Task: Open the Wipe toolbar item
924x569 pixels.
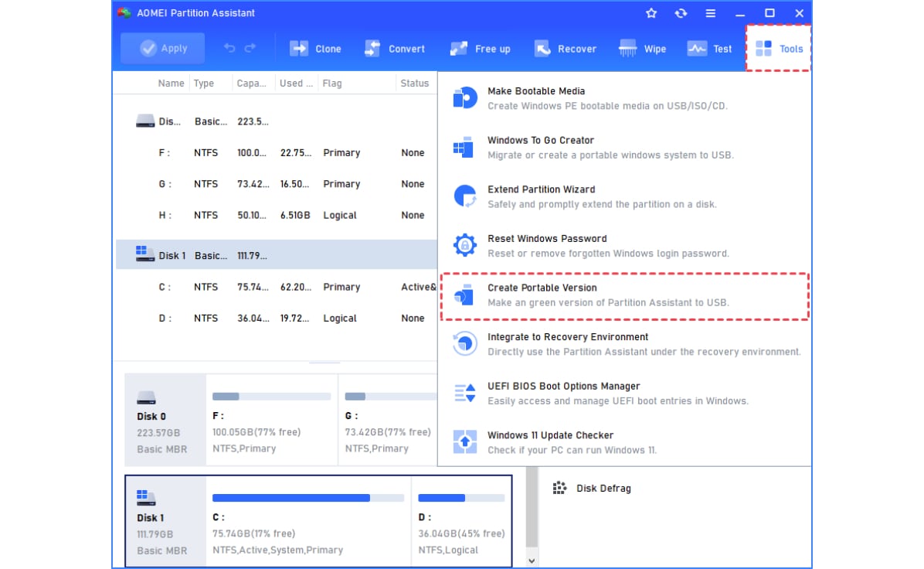Action: [x=642, y=49]
